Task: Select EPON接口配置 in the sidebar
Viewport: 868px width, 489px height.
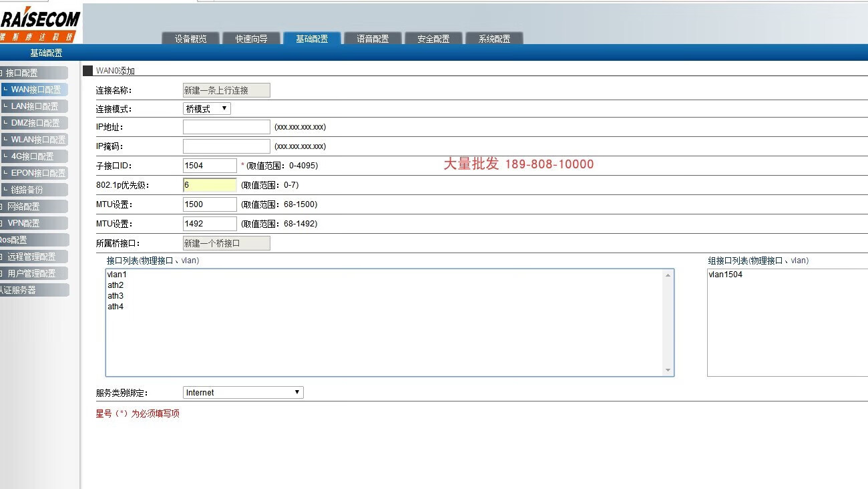Action: click(38, 173)
